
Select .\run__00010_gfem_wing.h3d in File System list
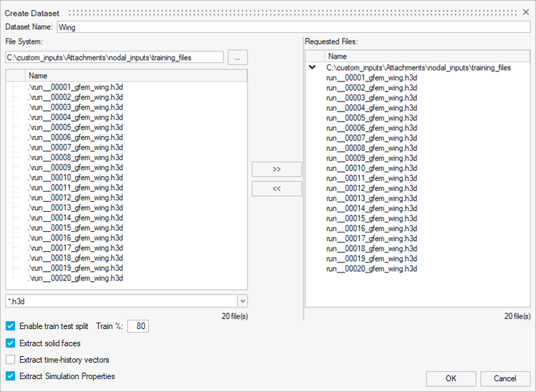point(75,177)
